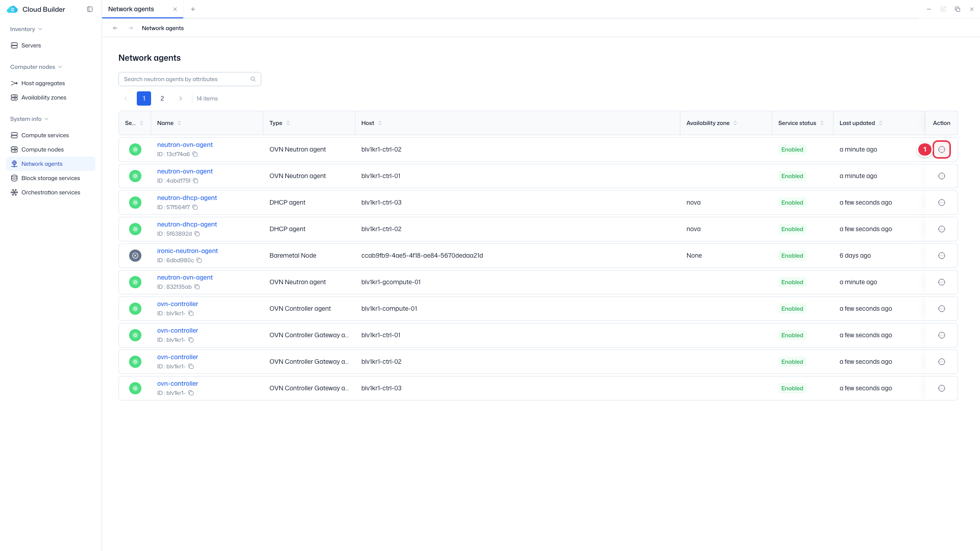Open Orchestration services in sidebar
Screen dimensions: 980x551
click(x=51, y=192)
